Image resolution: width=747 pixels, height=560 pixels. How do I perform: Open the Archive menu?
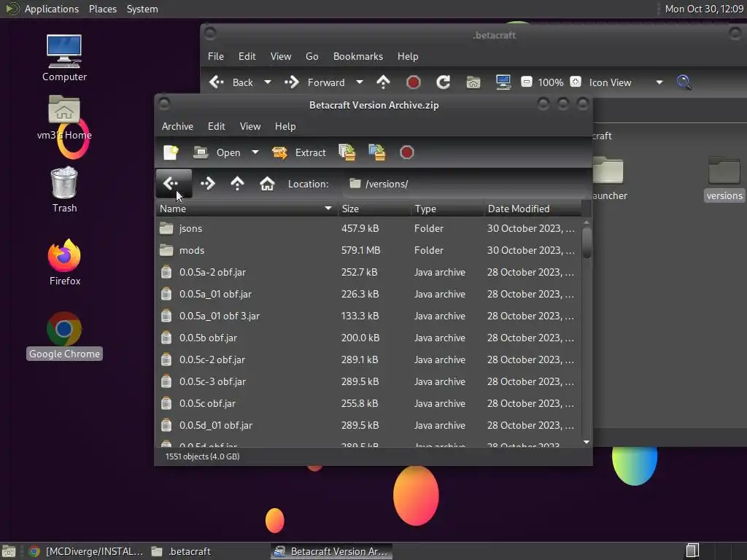coord(177,126)
